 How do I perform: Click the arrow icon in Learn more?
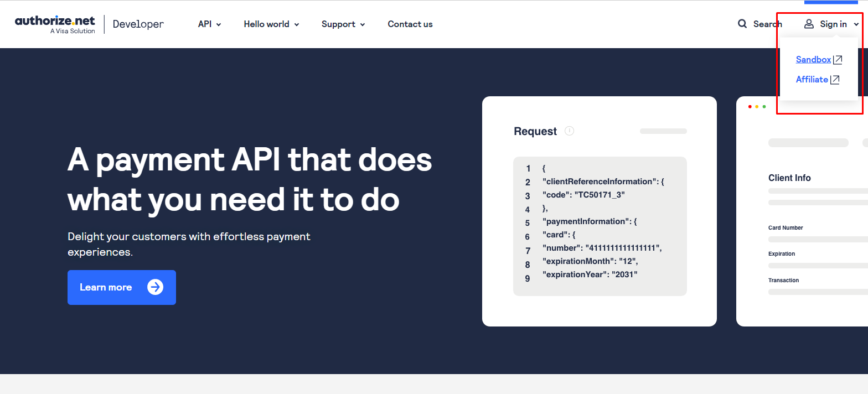[155, 287]
